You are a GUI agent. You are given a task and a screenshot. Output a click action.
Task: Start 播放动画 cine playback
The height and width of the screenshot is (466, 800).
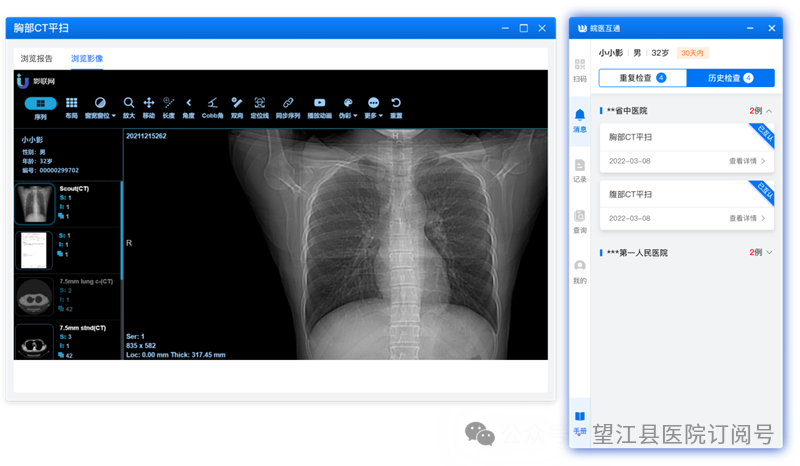click(x=319, y=108)
